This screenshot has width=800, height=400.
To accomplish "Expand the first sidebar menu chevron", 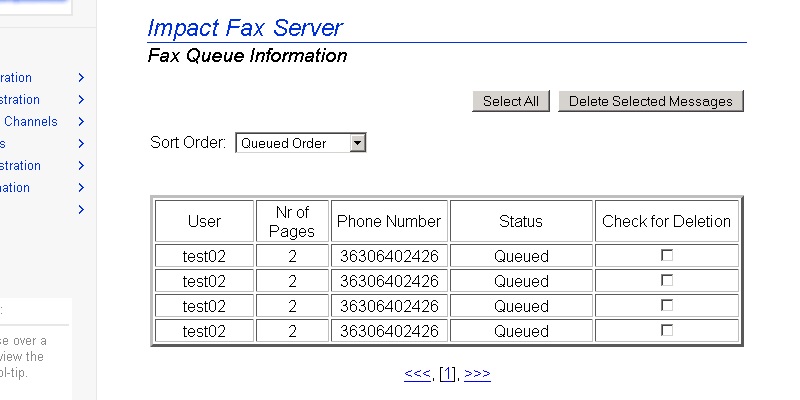I will 81,78.
